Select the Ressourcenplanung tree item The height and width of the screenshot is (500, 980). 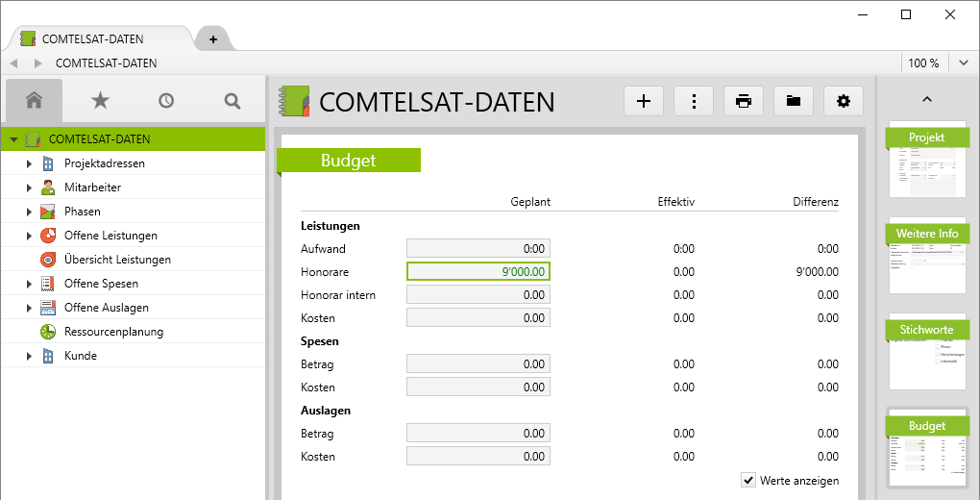coord(113,332)
